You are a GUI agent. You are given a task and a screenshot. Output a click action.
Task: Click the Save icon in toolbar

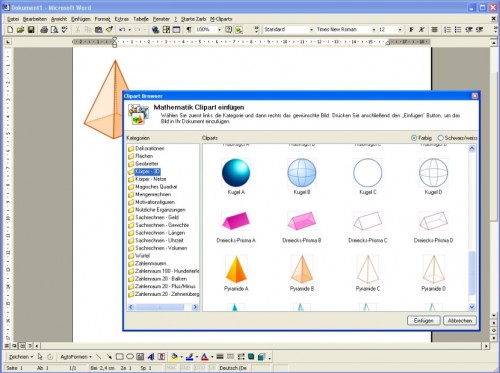pyautogui.click(x=31, y=30)
